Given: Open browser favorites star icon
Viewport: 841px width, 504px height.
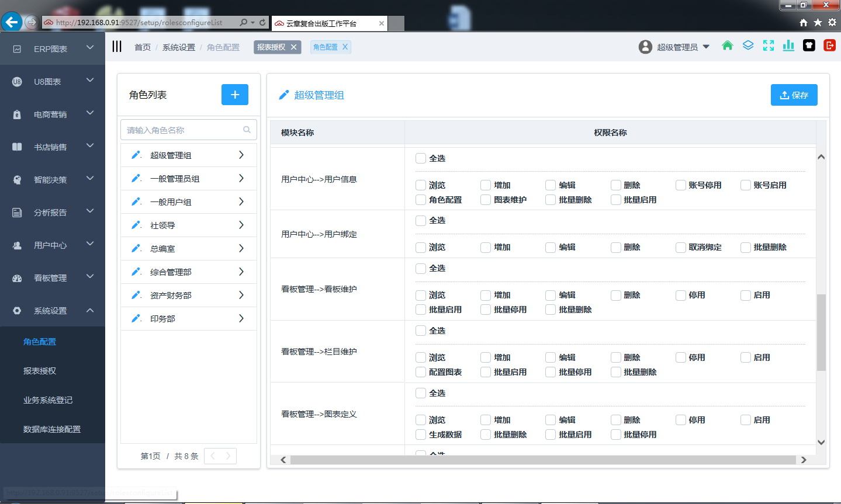Looking at the screenshot, I should (x=818, y=22).
